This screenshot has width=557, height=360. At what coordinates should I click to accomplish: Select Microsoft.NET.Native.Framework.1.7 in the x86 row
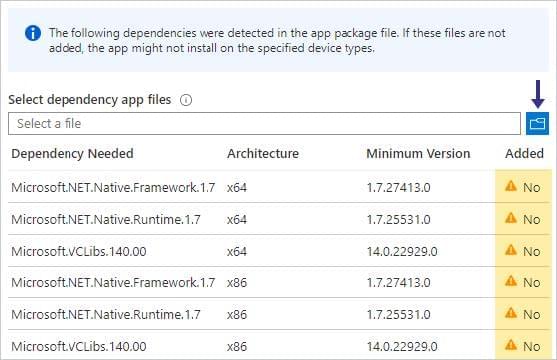[113, 283]
